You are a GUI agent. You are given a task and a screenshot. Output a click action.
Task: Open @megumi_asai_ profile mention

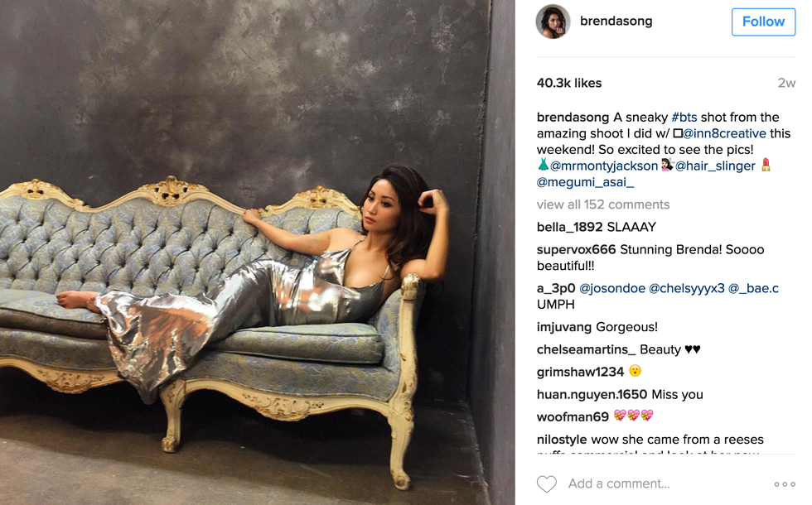click(x=585, y=182)
